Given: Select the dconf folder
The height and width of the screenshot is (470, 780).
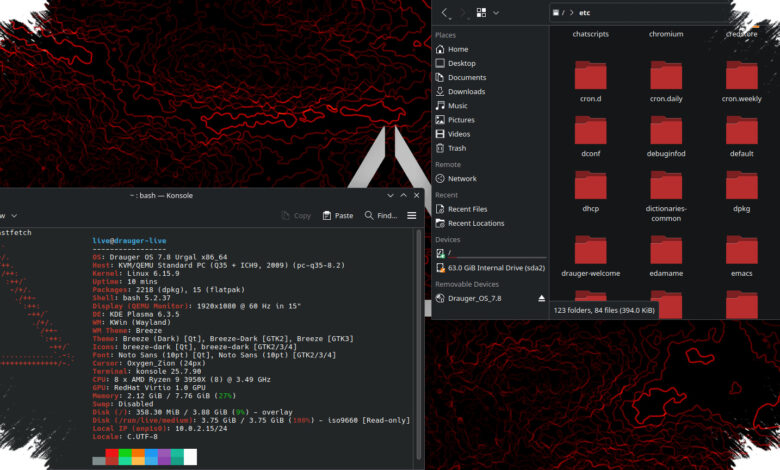Looking at the screenshot, I should pyautogui.click(x=590, y=136).
